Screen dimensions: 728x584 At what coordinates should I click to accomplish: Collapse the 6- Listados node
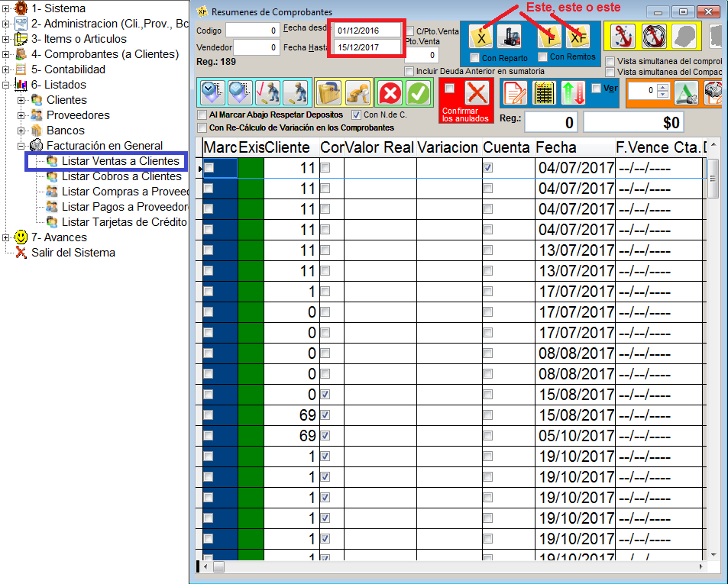point(5,85)
